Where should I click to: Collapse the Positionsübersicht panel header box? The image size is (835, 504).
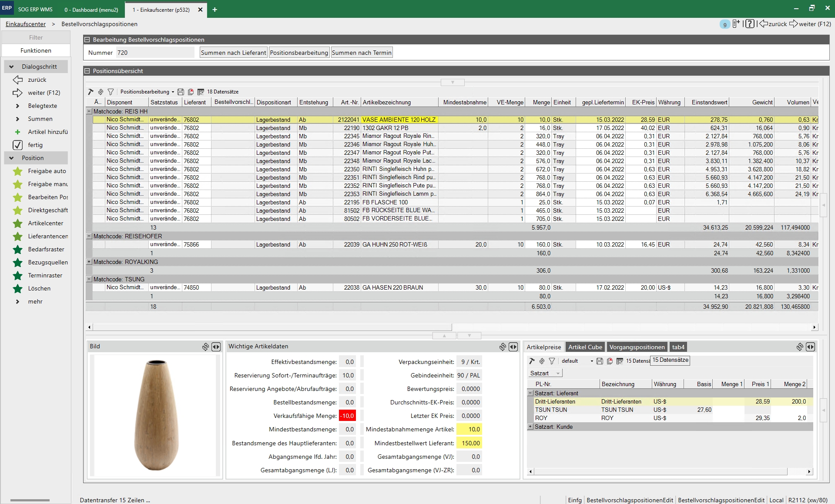point(87,71)
